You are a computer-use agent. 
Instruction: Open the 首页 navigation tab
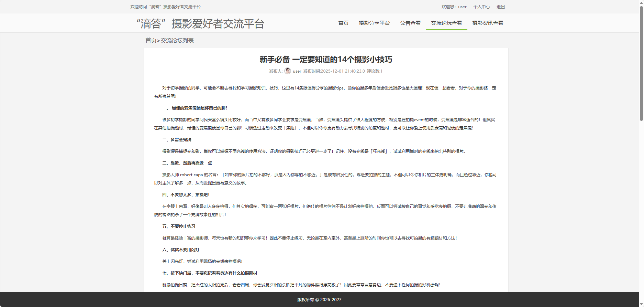[x=343, y=23]
